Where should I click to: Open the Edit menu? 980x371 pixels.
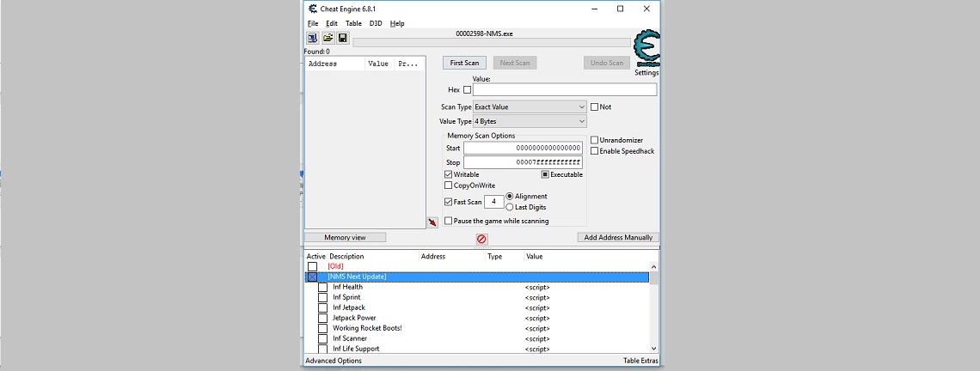tap(331, 23)
